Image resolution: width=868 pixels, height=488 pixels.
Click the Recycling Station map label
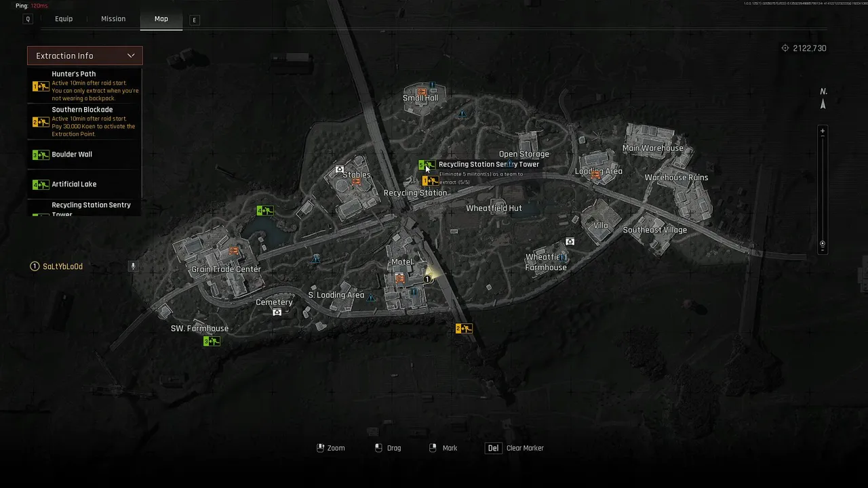click(416, 193)
